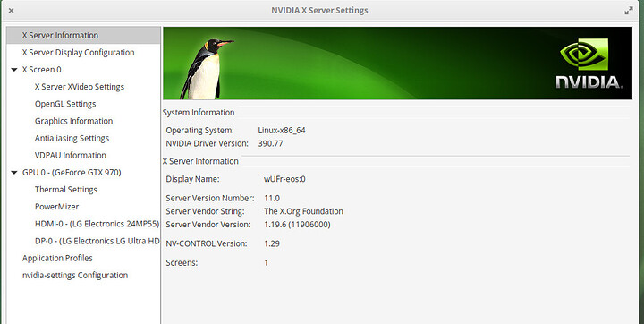
Task: Open VDPAU Information page
Action: tap(71, 156)
